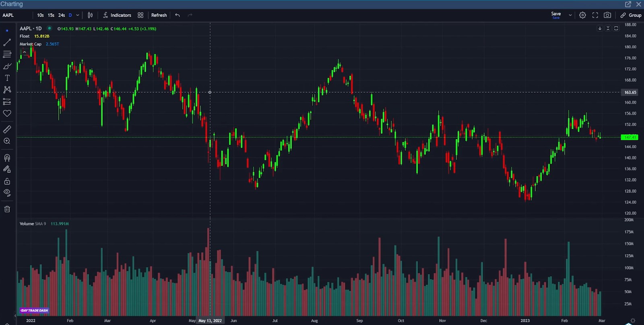This screenshot has height=325, width=644.
Task: Pop out the Charting window
Action: point(628,4)
